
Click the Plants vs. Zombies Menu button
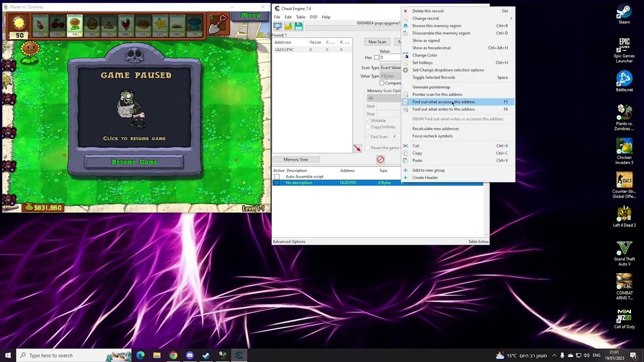coord(251,16)
